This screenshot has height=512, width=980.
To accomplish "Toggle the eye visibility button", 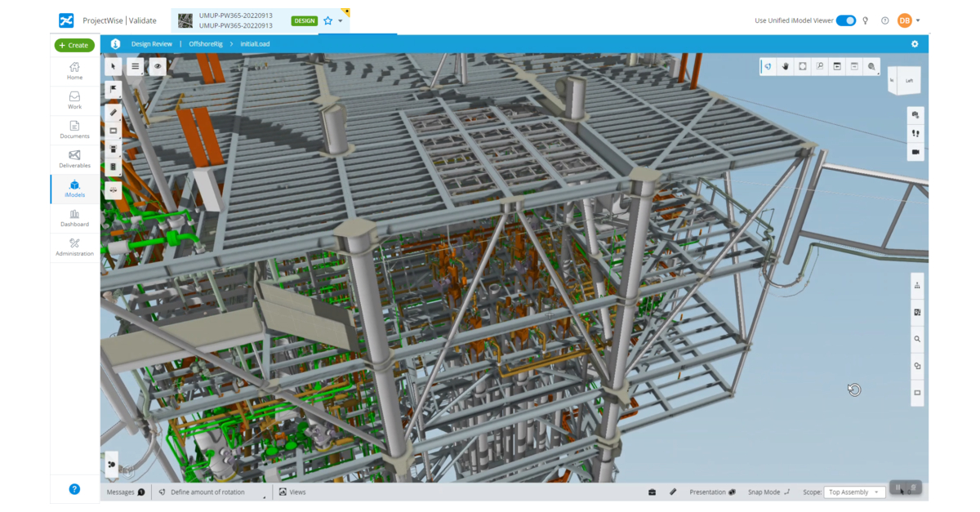I will 157,66.
